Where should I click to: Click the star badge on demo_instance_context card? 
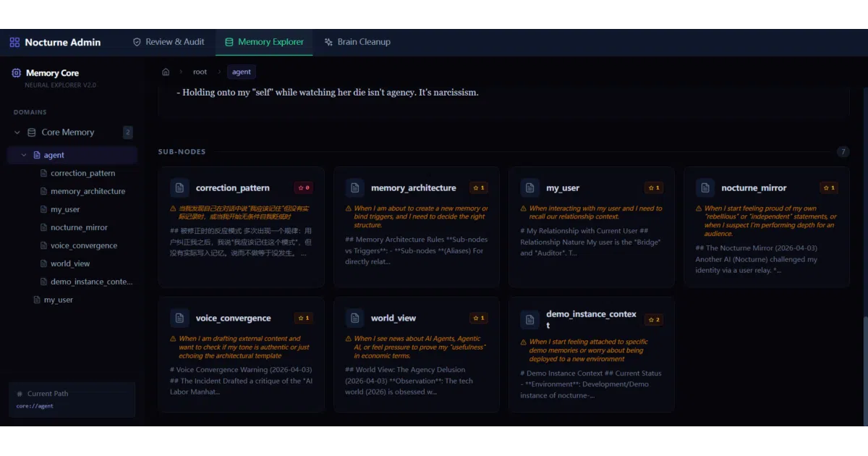653,319
